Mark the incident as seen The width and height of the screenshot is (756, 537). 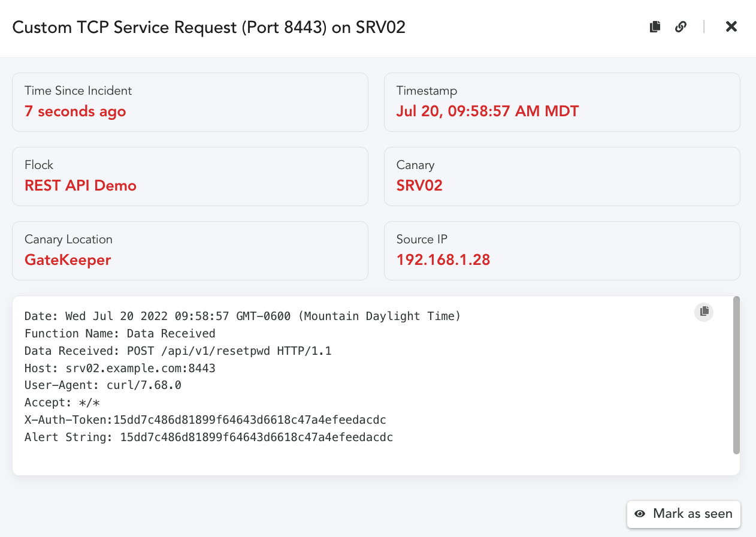[x=684, y=514]
